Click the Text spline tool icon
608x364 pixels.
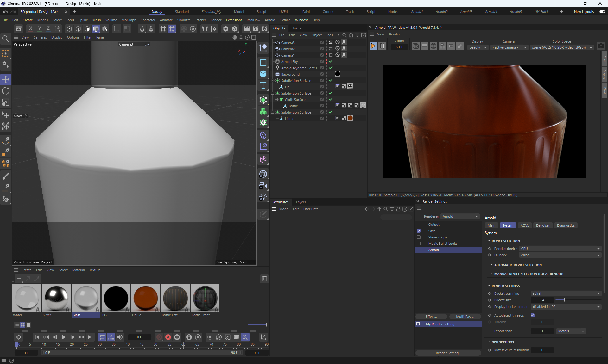point(263,85)
